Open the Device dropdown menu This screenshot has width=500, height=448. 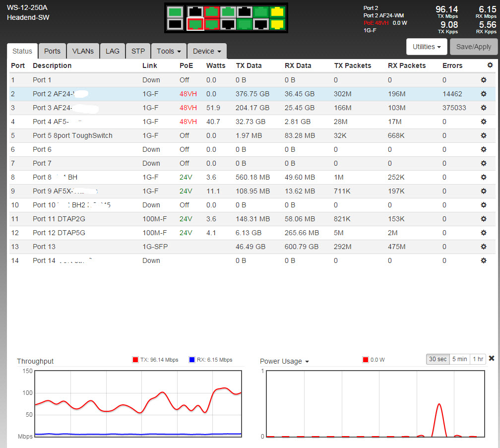207,51
